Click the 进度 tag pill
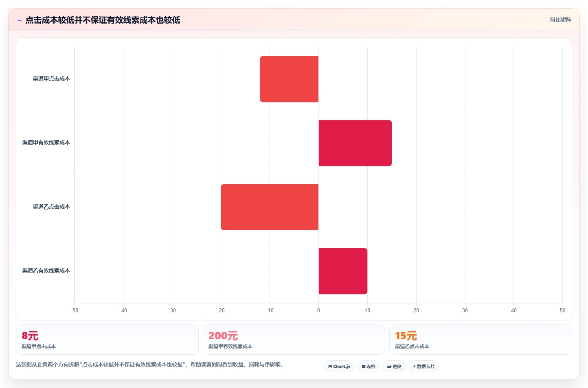The width and height of the screenshot is (588, 388). pyautogui.click(x=394, y=366)
